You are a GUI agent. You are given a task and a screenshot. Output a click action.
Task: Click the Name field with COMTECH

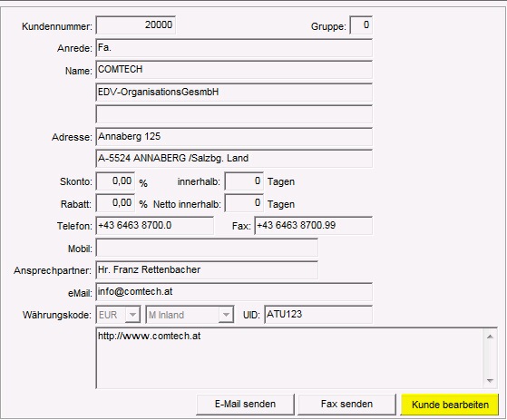[234, 70]
